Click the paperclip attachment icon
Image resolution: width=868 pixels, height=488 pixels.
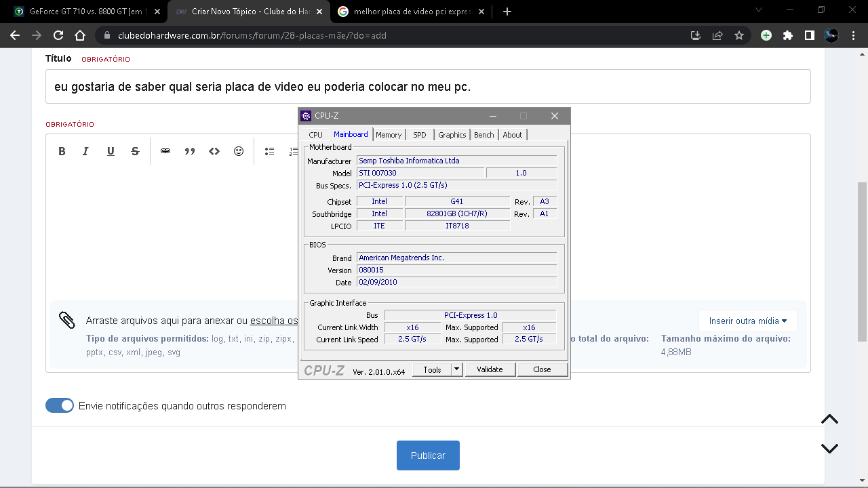pos(67,320)
